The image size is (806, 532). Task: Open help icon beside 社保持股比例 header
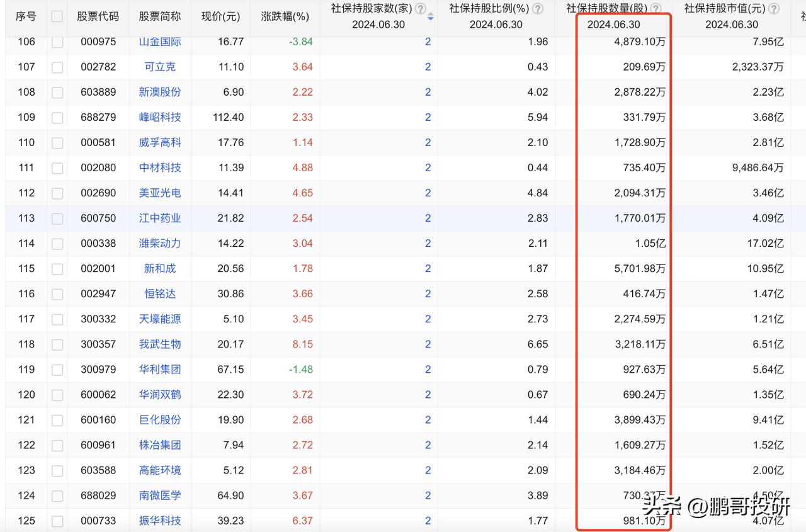pyautogui.click(x=538, y=9)
